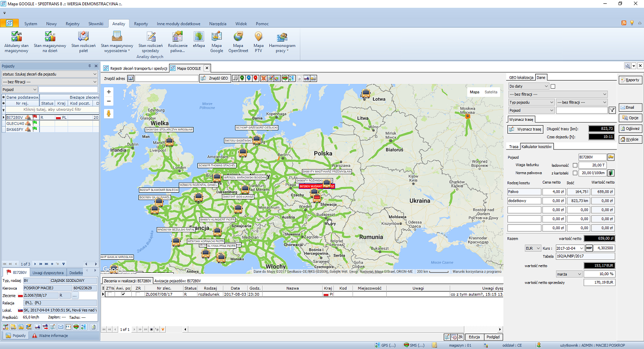Open Rozliczenie paliwa analysis
Screen dimensions: 644x349
[177, 41]
